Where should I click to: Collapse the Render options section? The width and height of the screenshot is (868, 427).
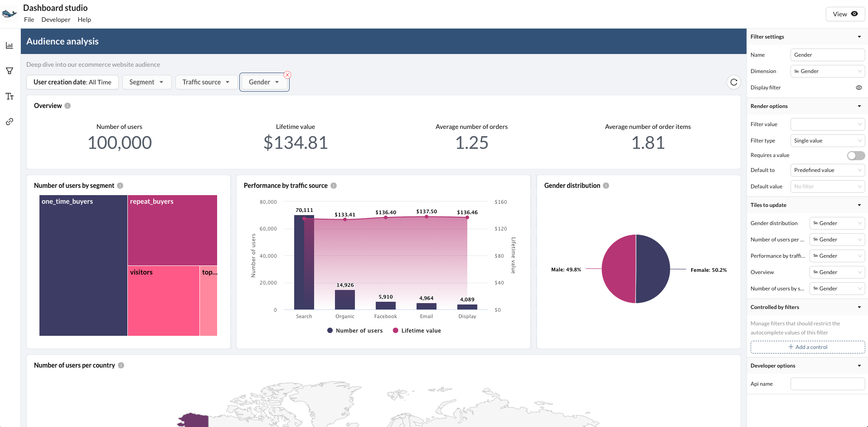click(859, 106)
